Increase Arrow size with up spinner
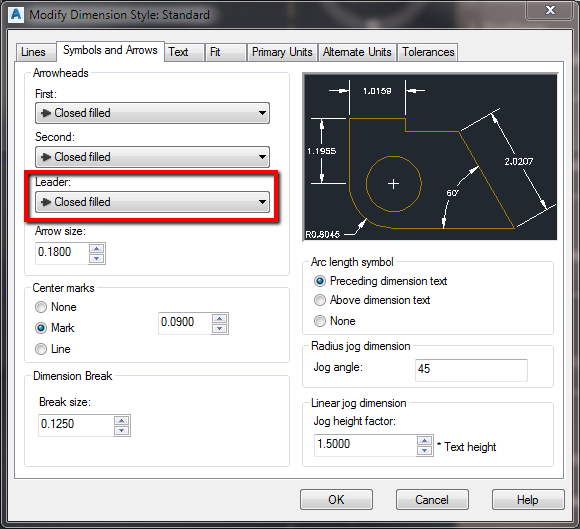Image resolution: width=580 pixels, height=529 pixels. tap(97, 248)
